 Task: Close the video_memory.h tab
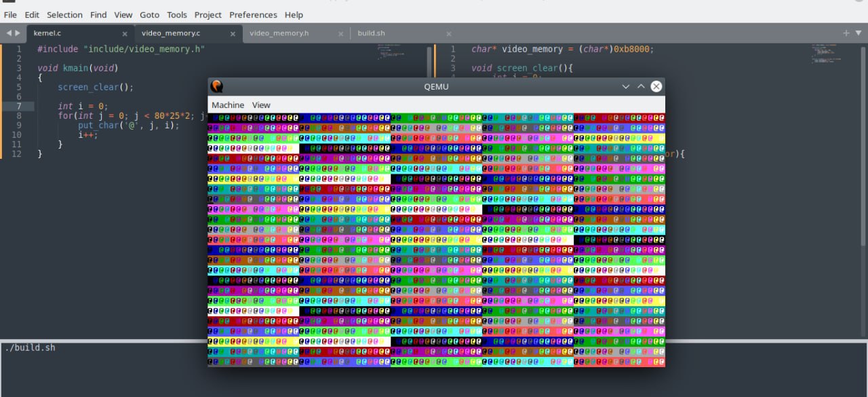pos(340,33)
